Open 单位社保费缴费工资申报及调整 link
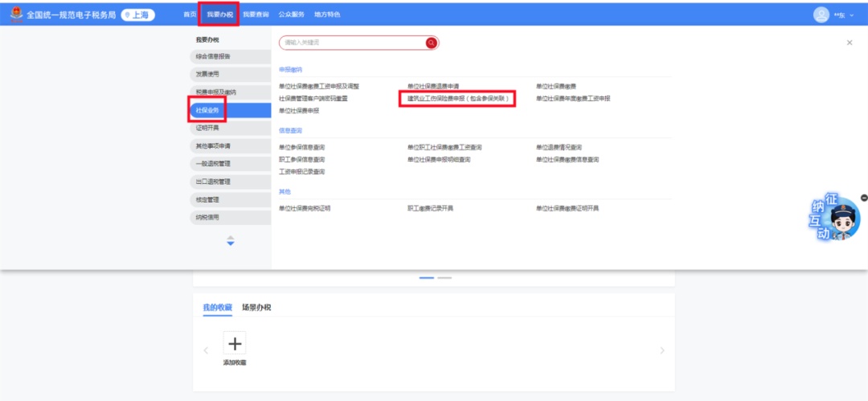Viewport: 868px width, 401px height. pos(319,87)
